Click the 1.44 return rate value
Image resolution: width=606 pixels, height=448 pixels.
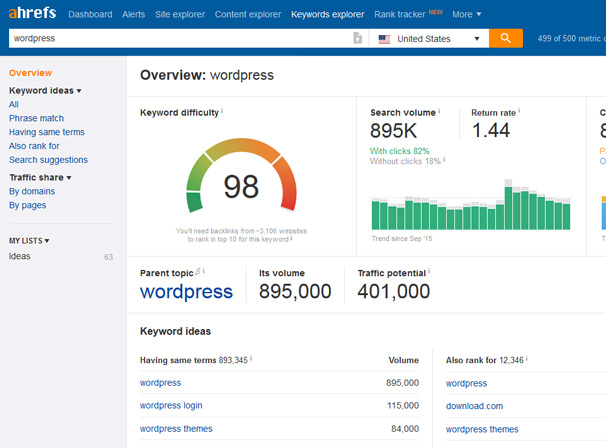pos(491,130)
